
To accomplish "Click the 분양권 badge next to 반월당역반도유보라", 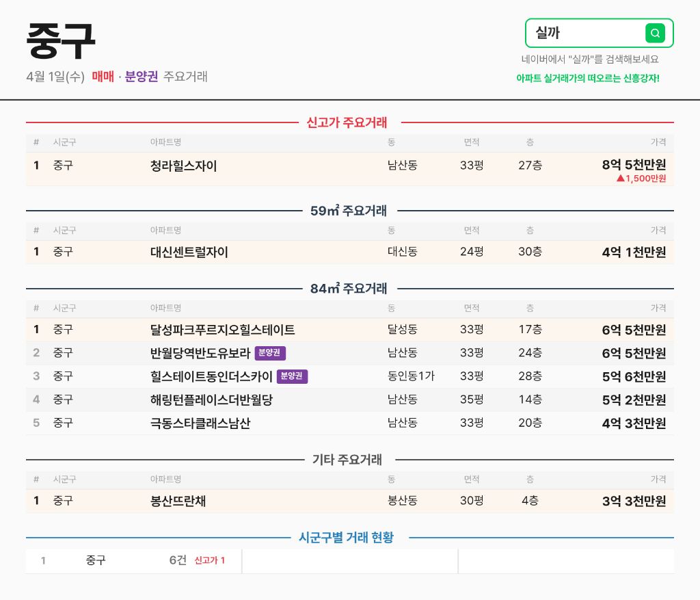I will pos(270,353).
